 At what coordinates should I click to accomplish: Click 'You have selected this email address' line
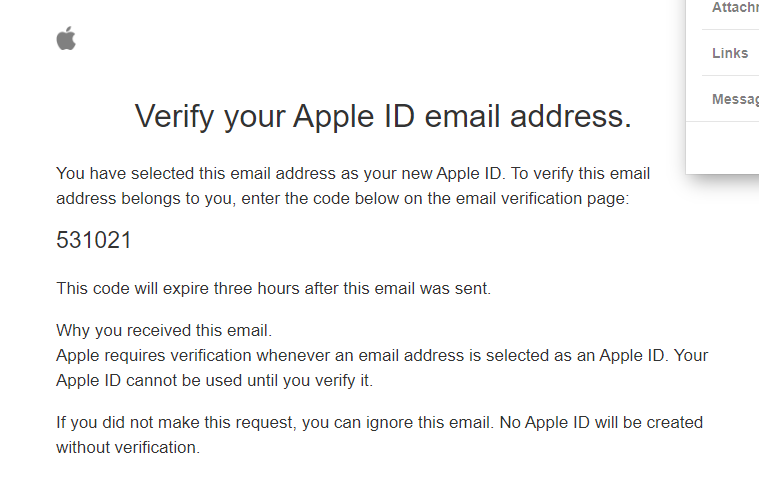[353, 173]
